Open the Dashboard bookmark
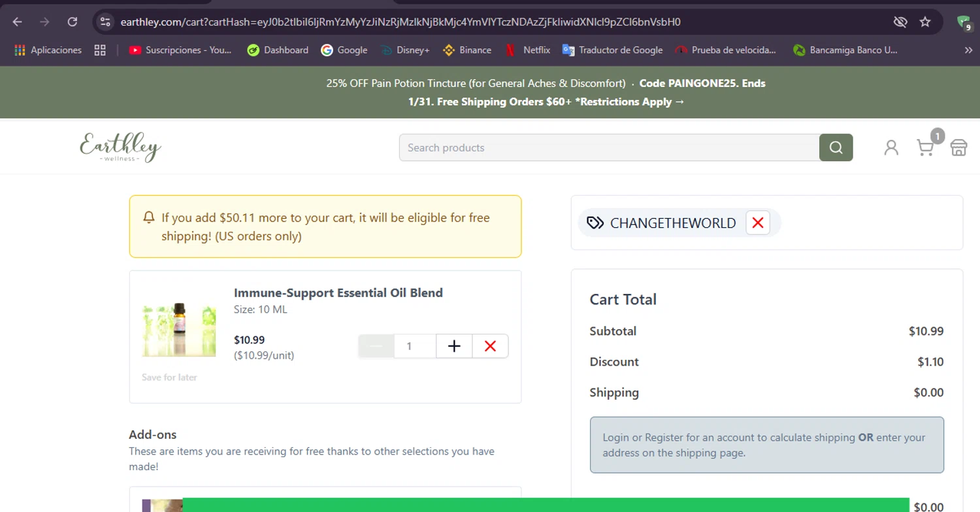Screen dimensions: 980x512 278,50
